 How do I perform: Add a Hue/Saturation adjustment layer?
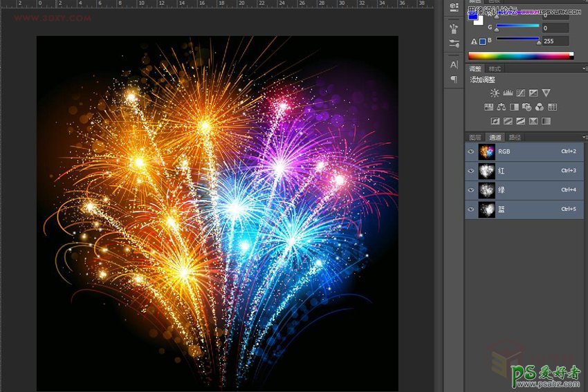click(x=488, y=107)
